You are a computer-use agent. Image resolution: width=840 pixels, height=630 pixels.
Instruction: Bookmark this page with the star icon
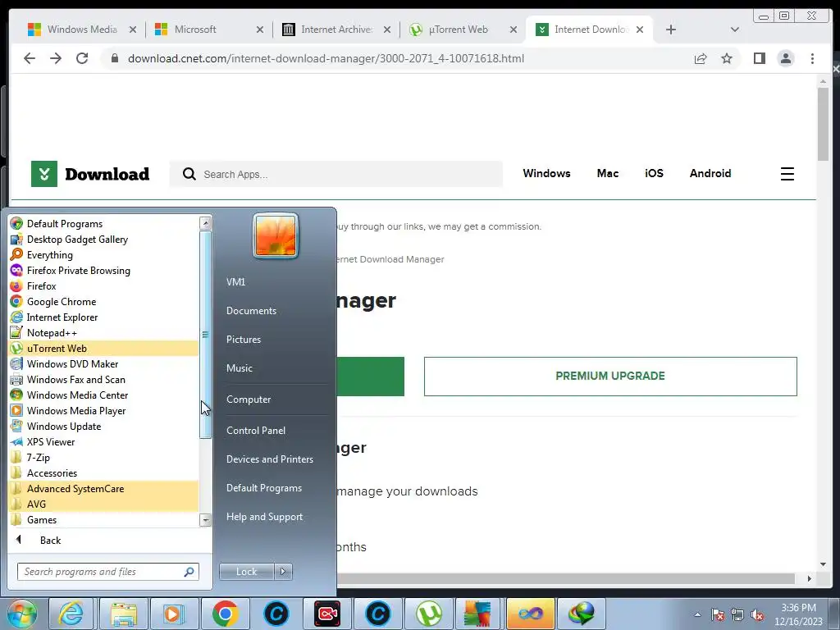727,58
